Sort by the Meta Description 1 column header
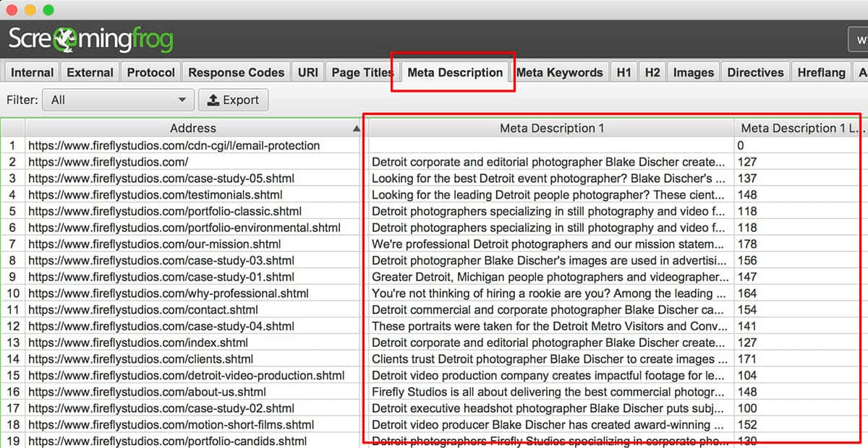 552,128
